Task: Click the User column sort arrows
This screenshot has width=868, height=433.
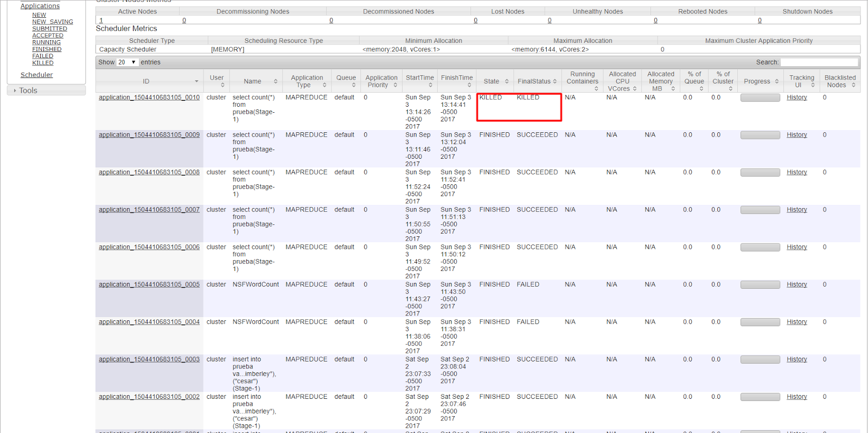Action: coord(222,85)
